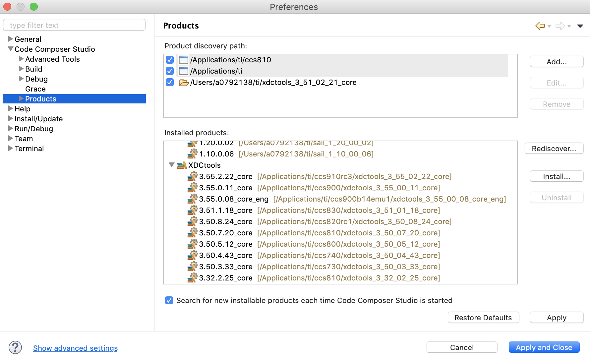The width and height of the screenshot is (590, 364).
Task: Click the XDCtools product group icon
Action: click(x=182, y=165)
